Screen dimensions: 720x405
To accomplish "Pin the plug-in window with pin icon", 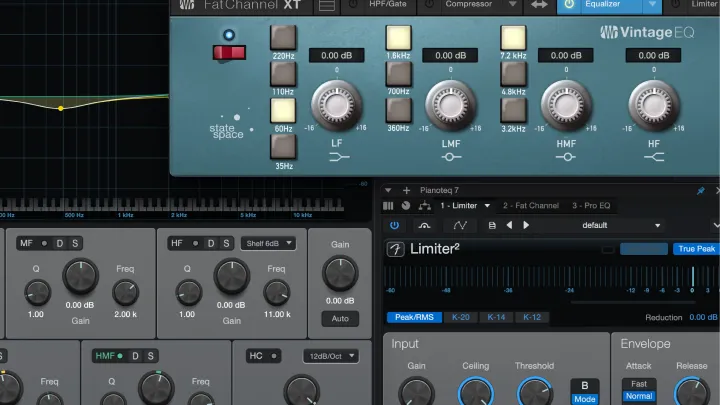I will tap(701, 190).
